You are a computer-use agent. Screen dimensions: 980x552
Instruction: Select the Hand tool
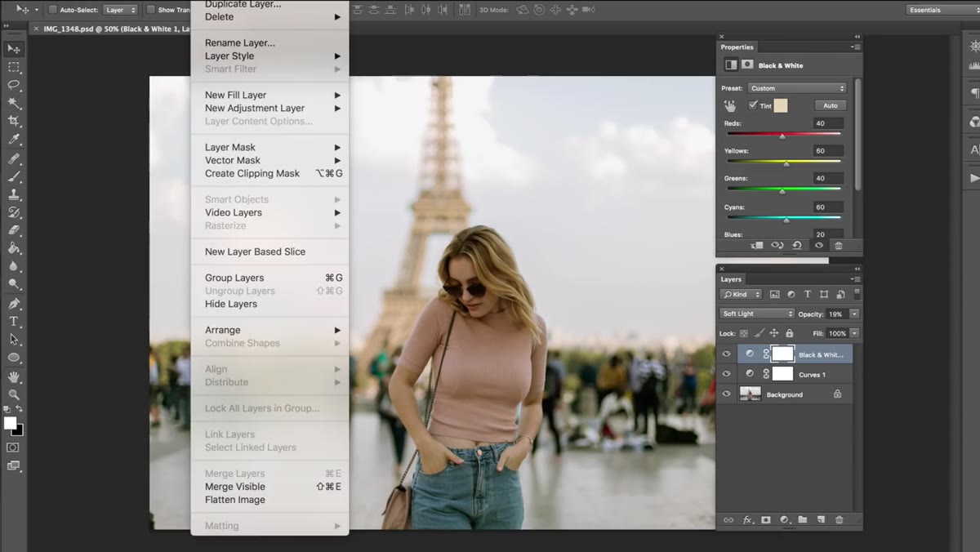point(14,376)
